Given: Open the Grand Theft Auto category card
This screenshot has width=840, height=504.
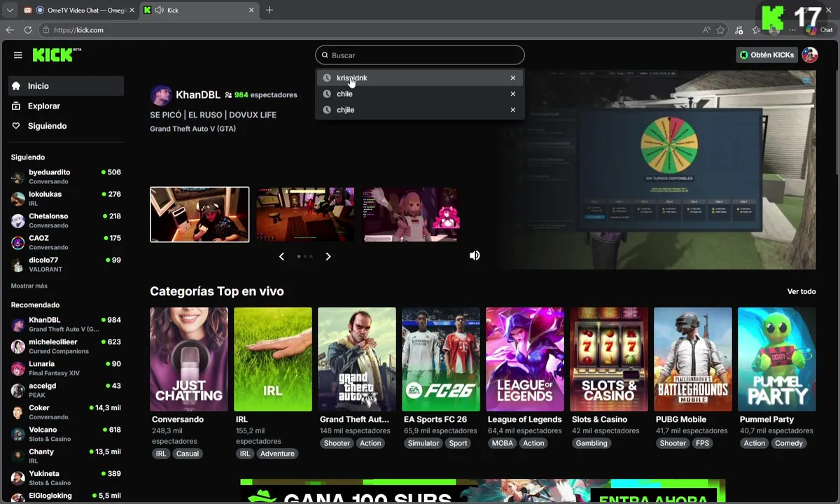Looking at the screenshot, I should 357,359.
